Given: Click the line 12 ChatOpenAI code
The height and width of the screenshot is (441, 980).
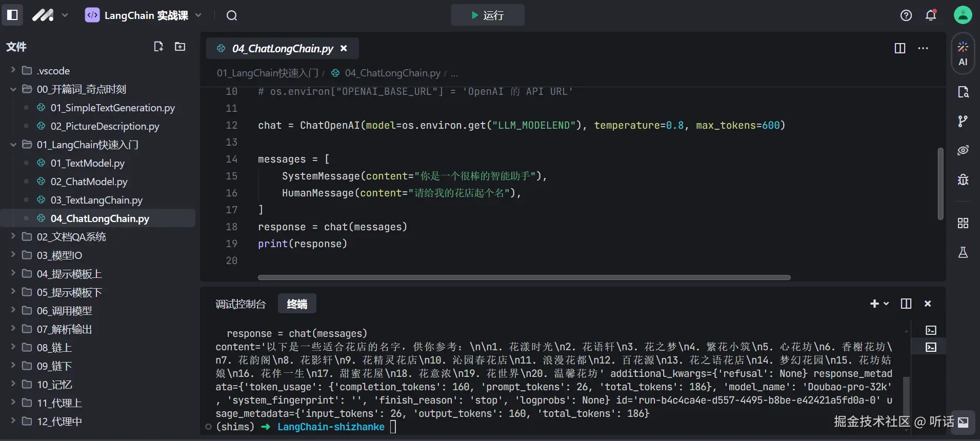Looking at the screenshot, I should (x=521, y=125).
